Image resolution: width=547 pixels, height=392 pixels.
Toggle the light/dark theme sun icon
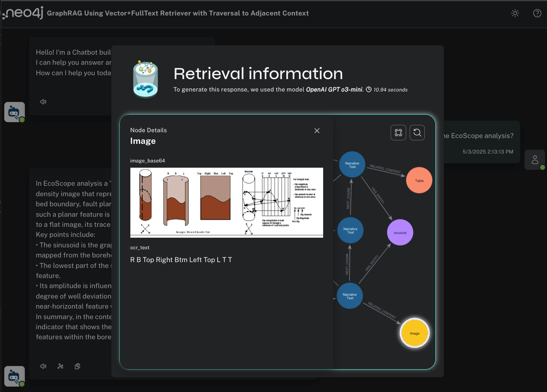[x=515, y=13]
